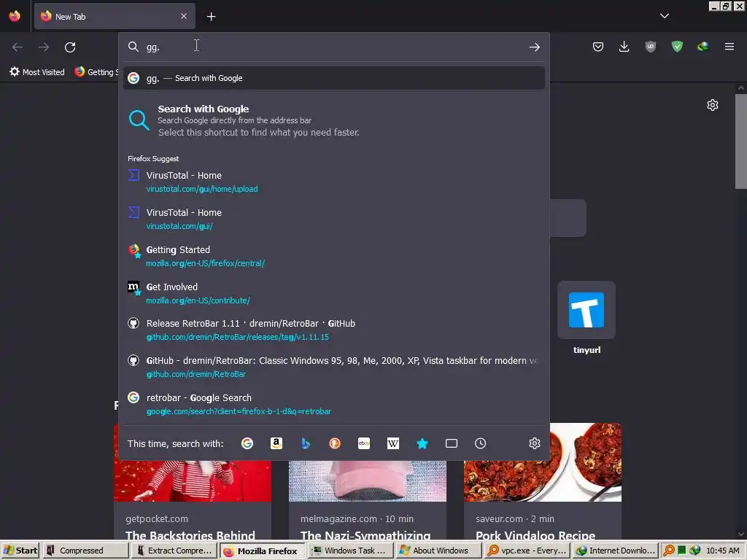Search open Tabs with the tab icon
This screenshot has height=560, width=747.
[x=451, y=443]
